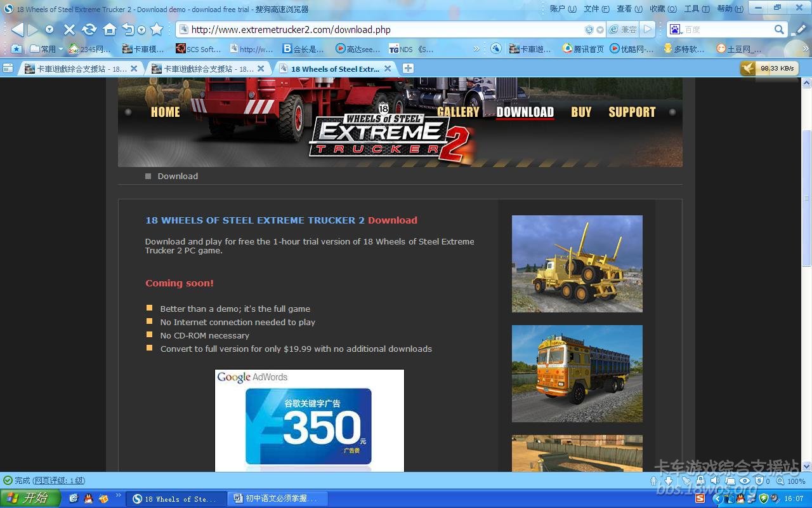Open a new tab with the plus button
The image size is (812, 508).
(408, 69)
